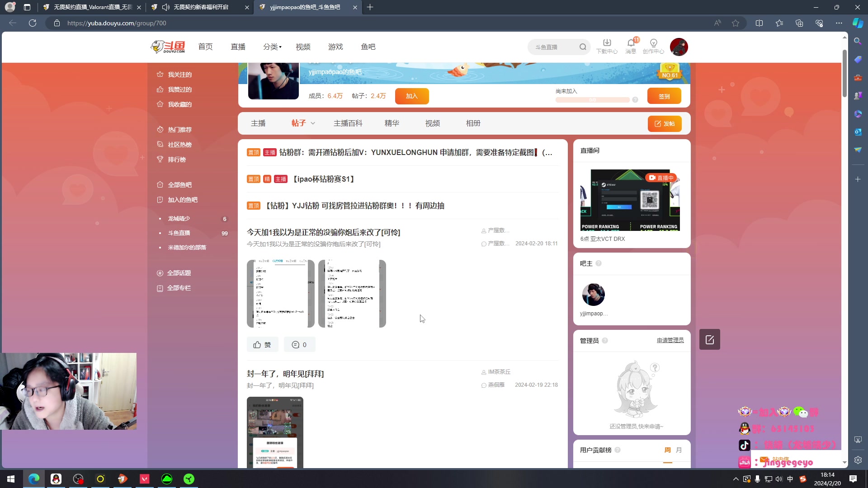This screenshot has width=868, height=488.
Task: Click the Douyu logo
Action: click(x=168, y=47)
